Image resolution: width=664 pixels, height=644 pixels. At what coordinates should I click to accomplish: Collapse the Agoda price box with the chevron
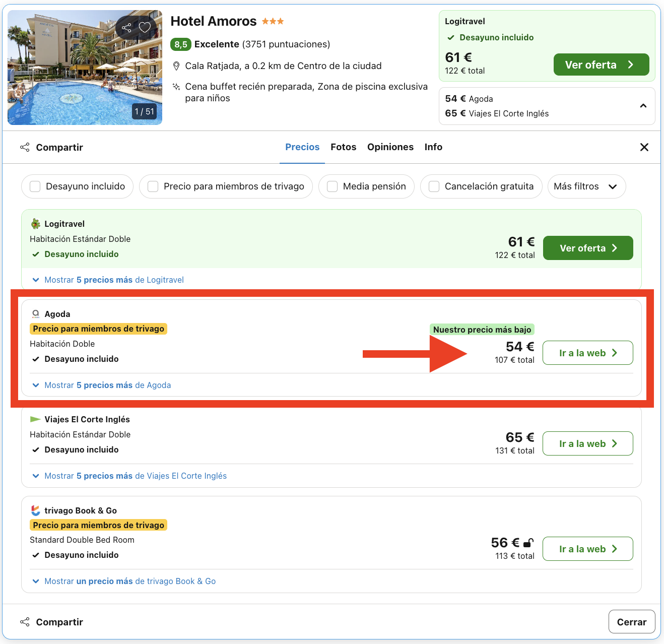point(643,106)
